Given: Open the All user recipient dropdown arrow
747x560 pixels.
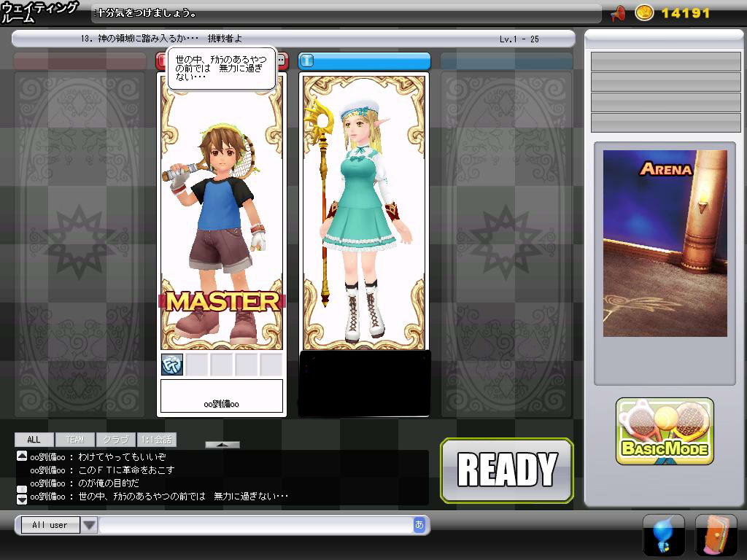Looking at the screenshot, I should click(x=89, y=525).
